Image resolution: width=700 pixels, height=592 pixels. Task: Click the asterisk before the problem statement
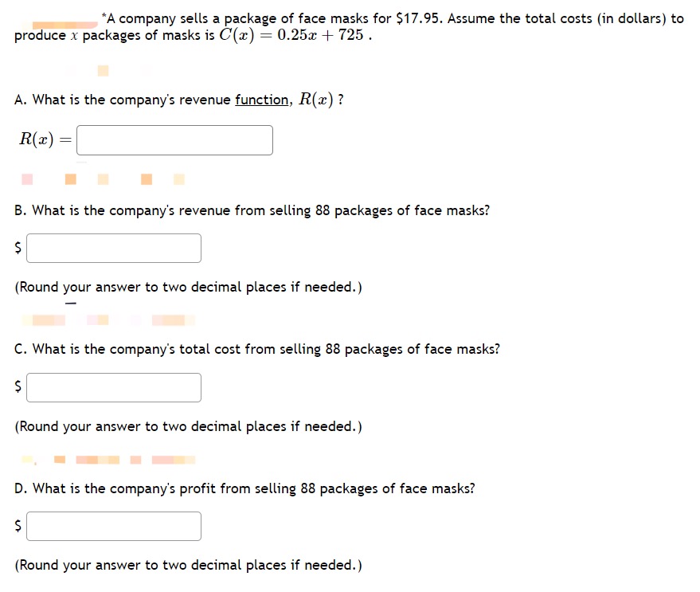tap(102, 14)
